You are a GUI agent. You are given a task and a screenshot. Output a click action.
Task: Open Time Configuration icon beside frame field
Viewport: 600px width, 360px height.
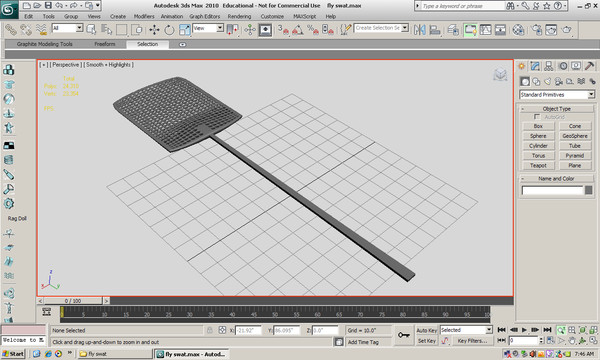[x=550, y=340]
